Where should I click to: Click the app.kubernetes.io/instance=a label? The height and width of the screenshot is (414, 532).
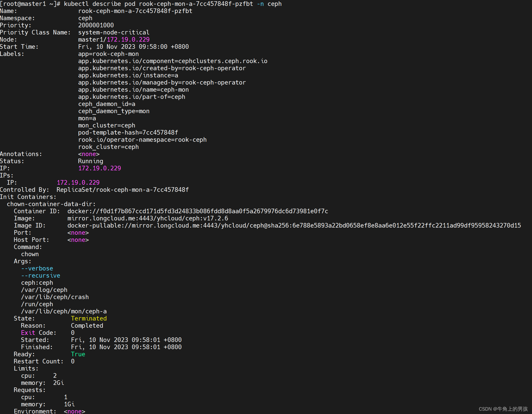[128, 75]
